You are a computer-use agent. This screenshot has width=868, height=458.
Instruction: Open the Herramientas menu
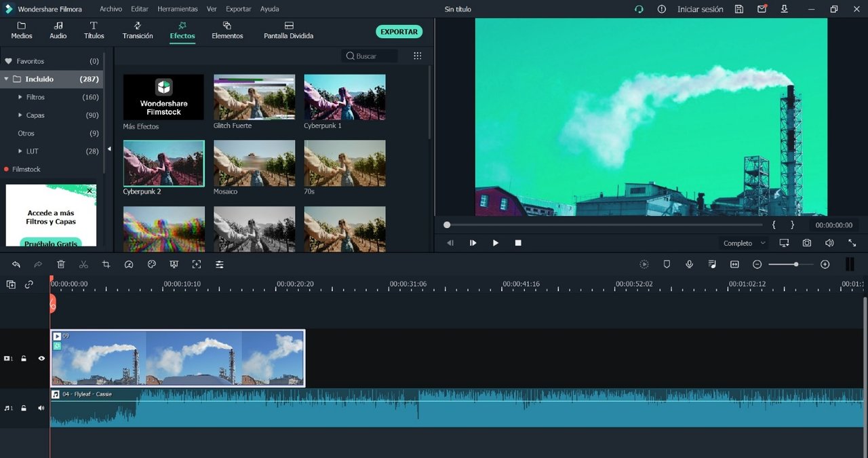coord(178,9)
